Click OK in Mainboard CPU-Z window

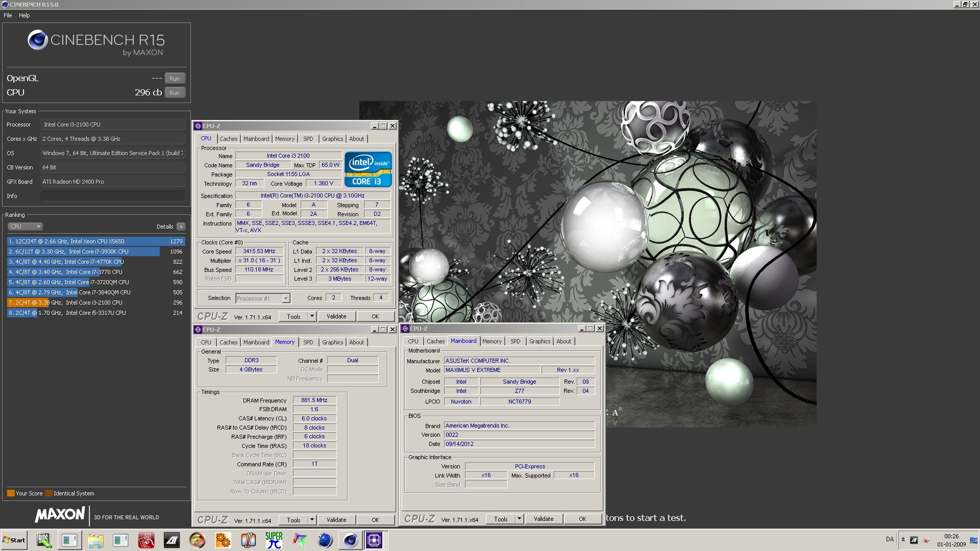[x=582, y=519]
